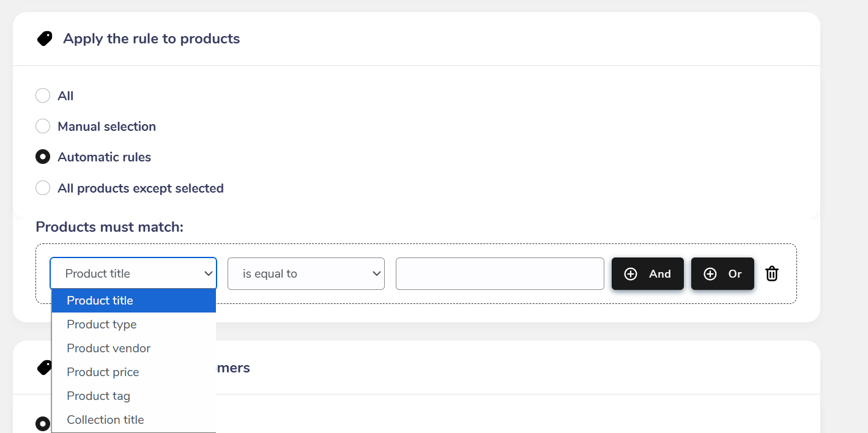The height and width of the screenshot is (433, 868).
Task: Click the plus icon in the Or button
Action: pyautogui.click(x=710, y=274)
